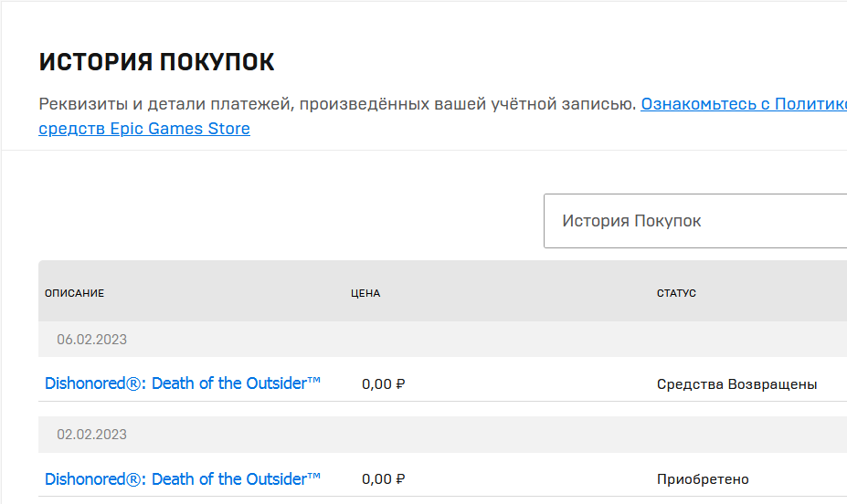Open the История Покупок dropdown
The height and width of the screenshot is (504, 847).
pos(694,221)
